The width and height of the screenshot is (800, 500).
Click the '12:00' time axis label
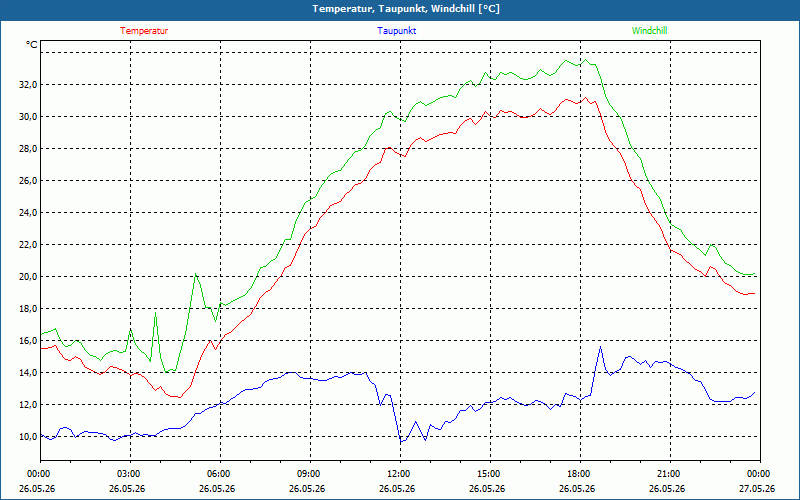pos(398,474)
